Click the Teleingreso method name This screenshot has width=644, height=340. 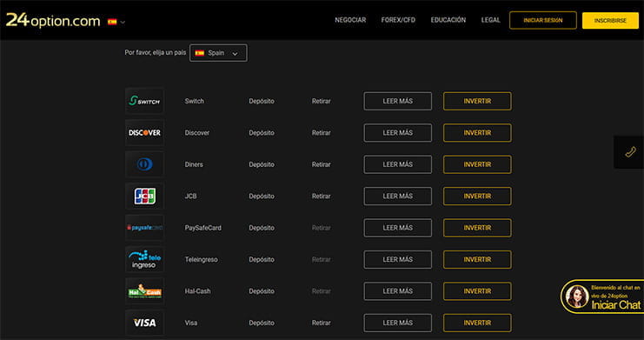click(x=202, y=259)
